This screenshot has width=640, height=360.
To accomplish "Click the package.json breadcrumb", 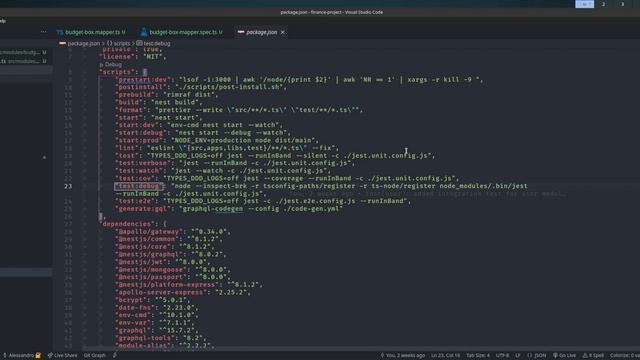I will [83, 43].
